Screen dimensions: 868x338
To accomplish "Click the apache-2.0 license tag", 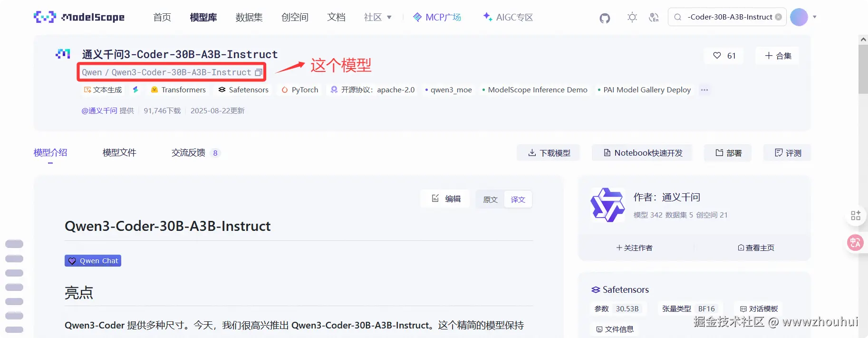I will tap(373, 89).
